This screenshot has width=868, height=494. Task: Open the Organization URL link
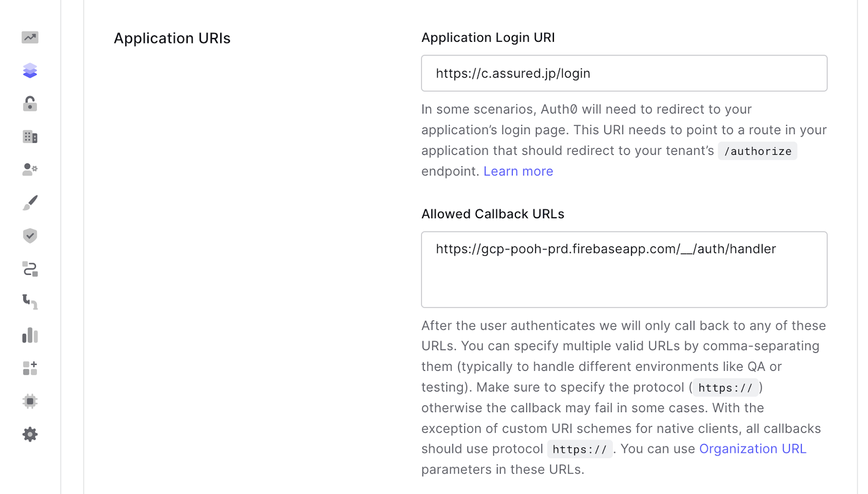752,449
